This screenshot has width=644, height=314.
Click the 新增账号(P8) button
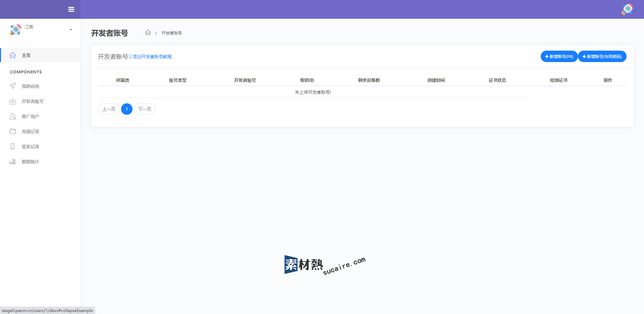click(x=559, y=56)
